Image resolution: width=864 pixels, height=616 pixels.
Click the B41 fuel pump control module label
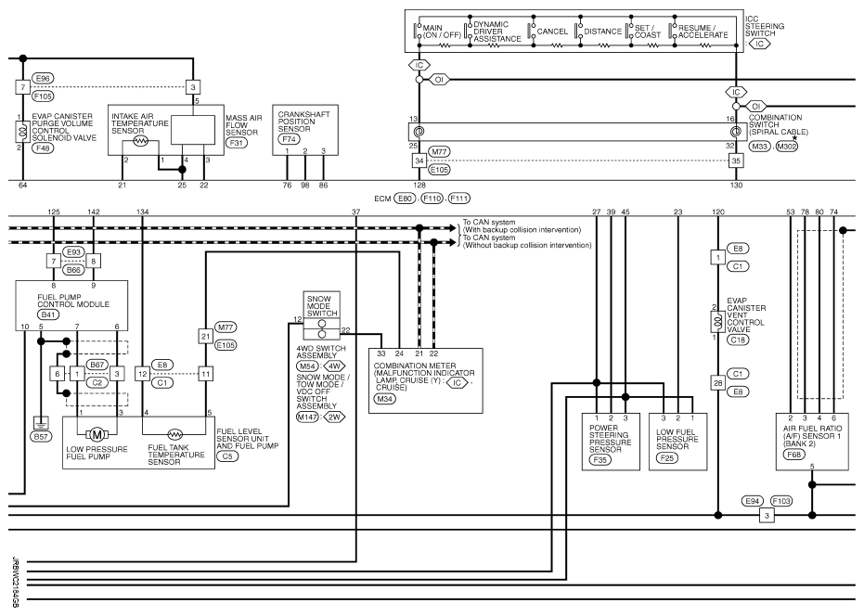(46, 314)
